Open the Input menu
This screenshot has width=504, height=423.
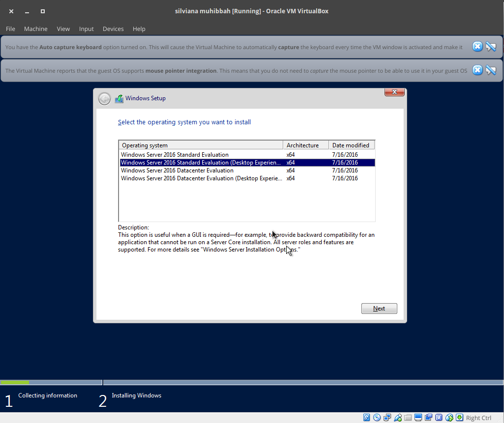[x=86, y=28]
